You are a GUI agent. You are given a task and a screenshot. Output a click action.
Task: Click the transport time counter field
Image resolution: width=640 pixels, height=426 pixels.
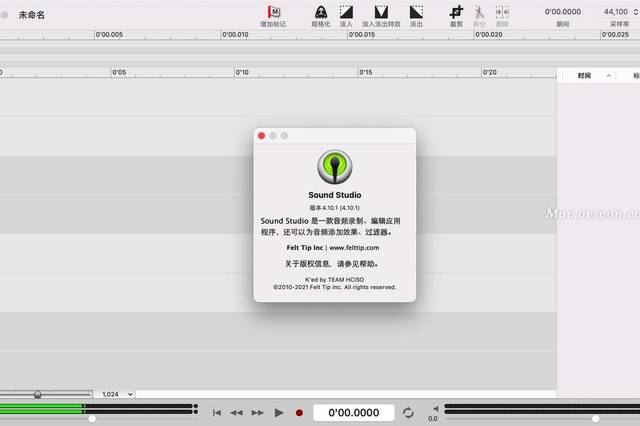click(353, 413)
